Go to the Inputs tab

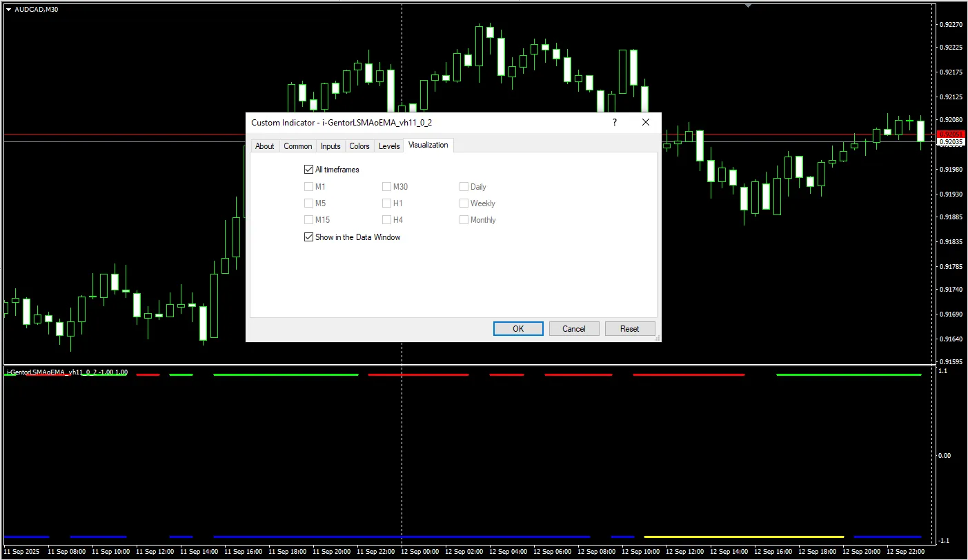coord(330,146)
